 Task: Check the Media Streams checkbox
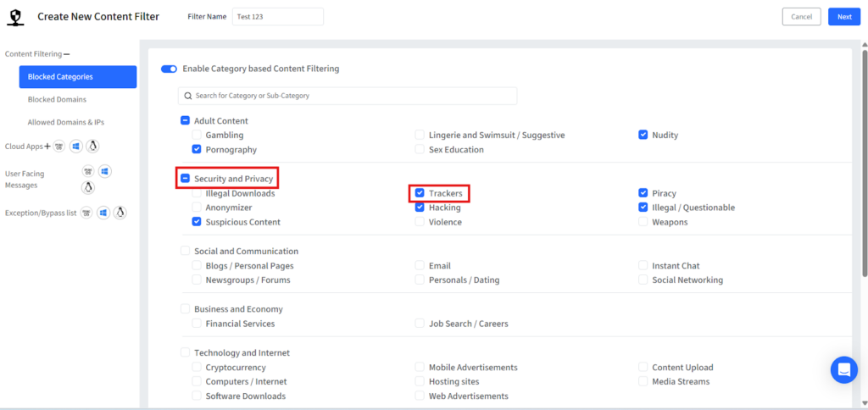[643, 382]
